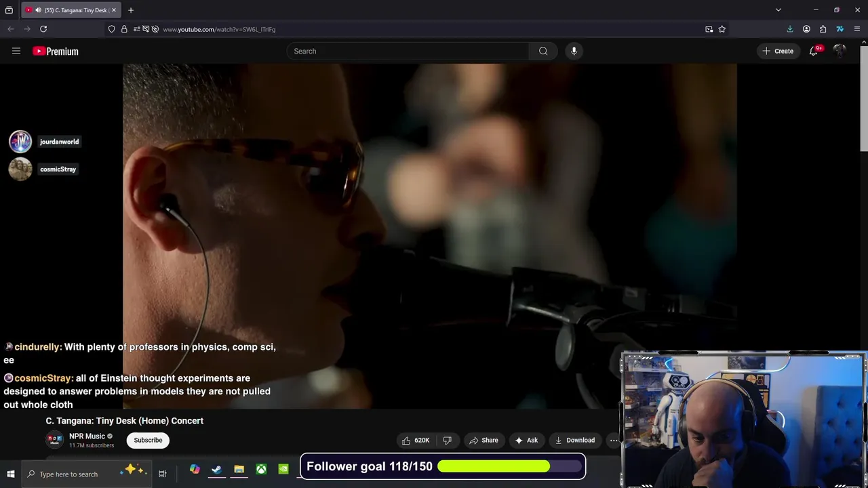Like the video with thumbs up
This screenshot has height=488, width=868.
tap(416, 441)
